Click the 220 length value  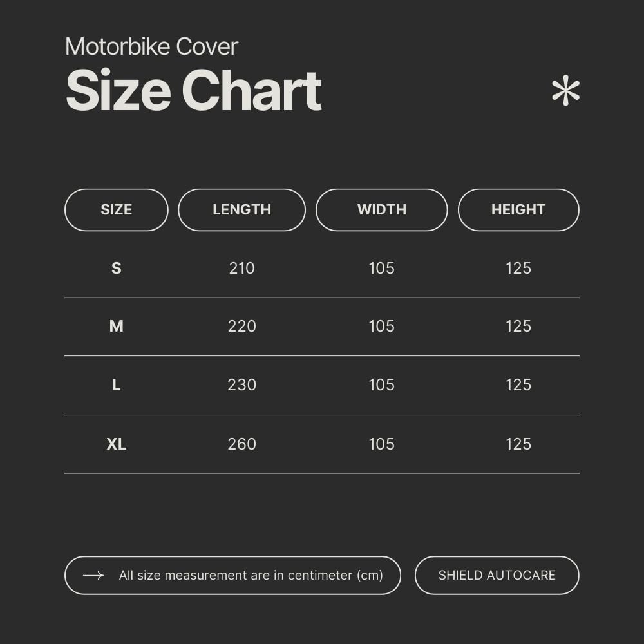pyautogui.click(x=241, y=327)
